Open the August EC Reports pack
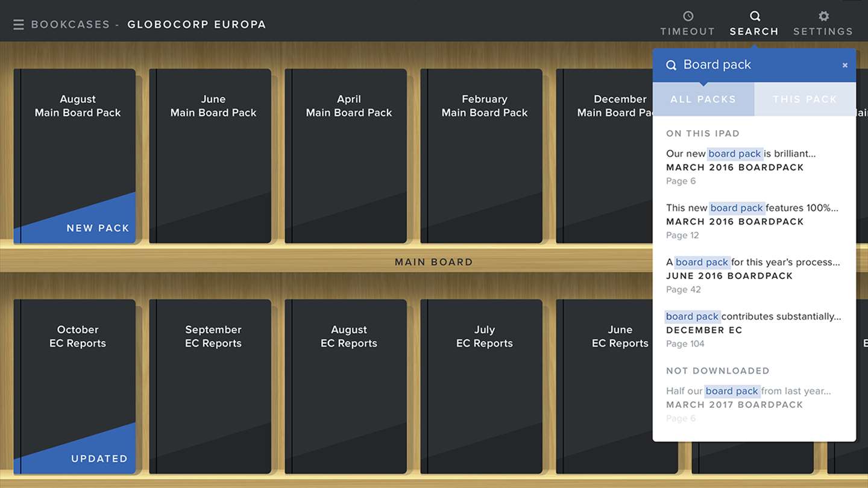Image resolution: width=868 pixels, height=488 pixels. (346, 387)
